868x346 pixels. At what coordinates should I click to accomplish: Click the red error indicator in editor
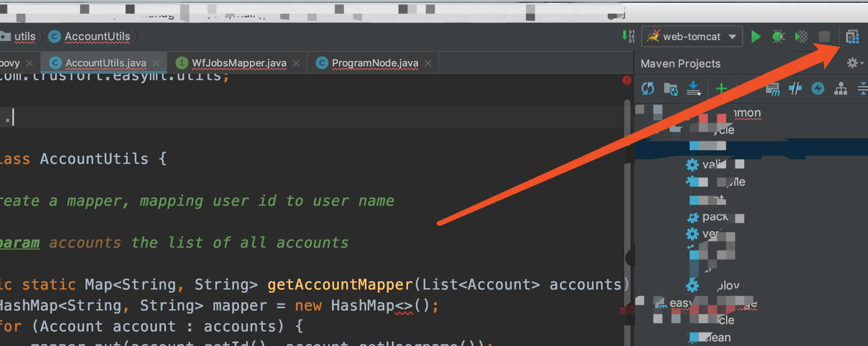627,80
